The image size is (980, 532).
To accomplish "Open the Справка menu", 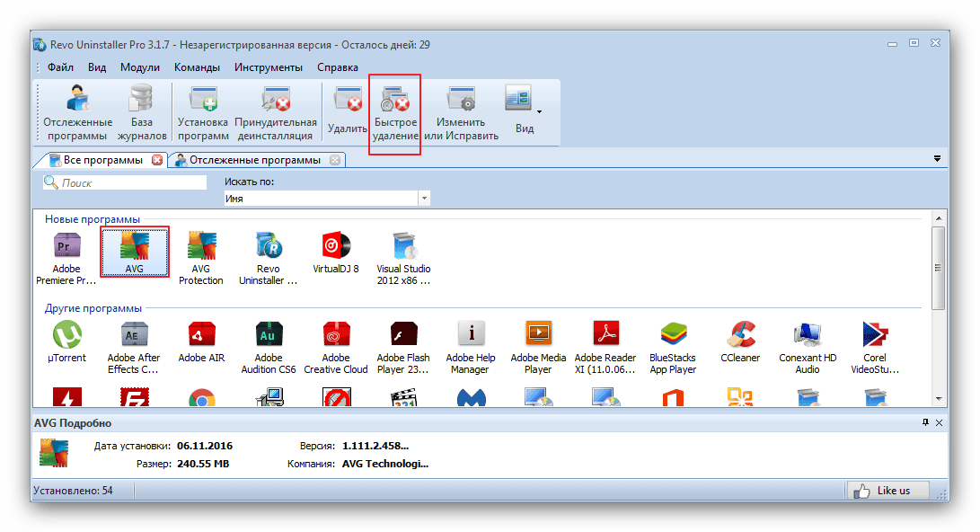I will (x=338, y=66).
